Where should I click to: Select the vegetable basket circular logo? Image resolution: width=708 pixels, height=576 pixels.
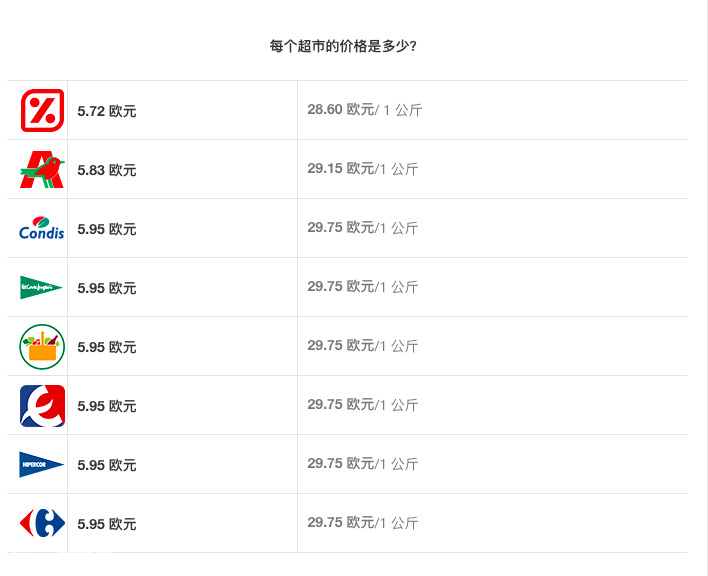coord(42,346)
